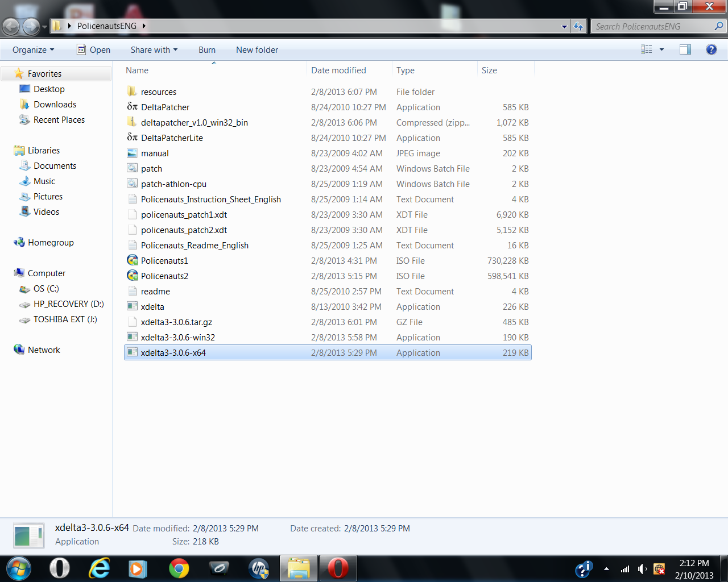Expand the address bar history dropdown
The height and width of the screenshot is (582, 728).
pos(564,26)
